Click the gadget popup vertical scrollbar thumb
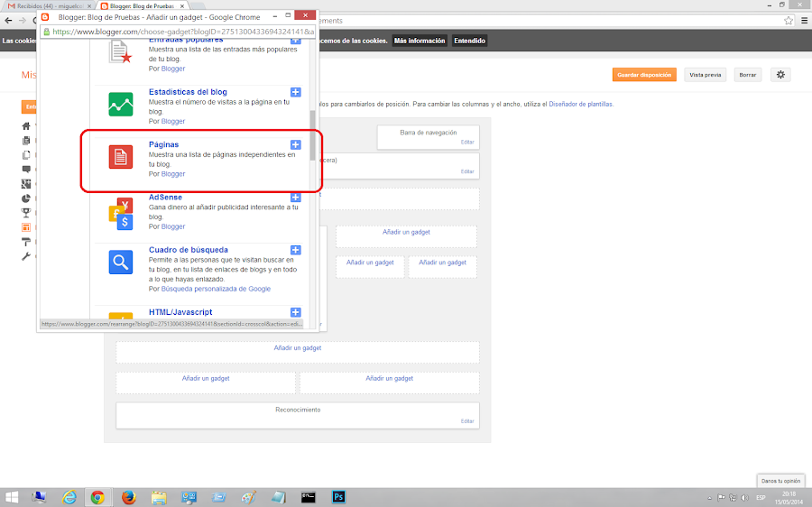 tap(312, 135)
